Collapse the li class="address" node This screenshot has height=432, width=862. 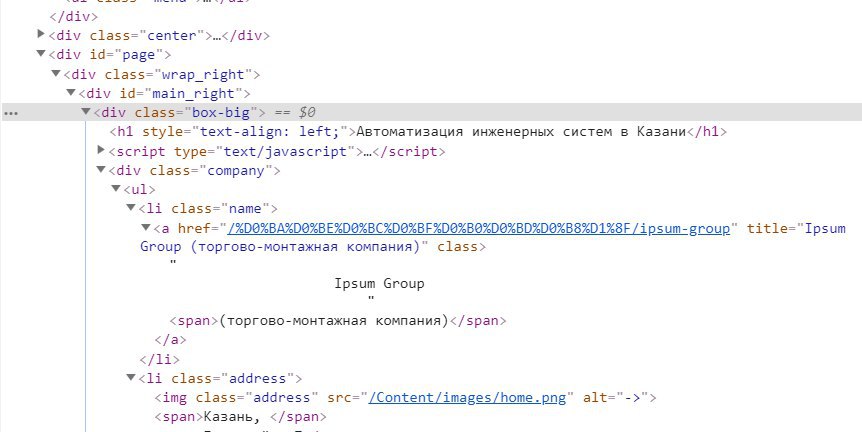pyautogui.click(x=130, y=378)
